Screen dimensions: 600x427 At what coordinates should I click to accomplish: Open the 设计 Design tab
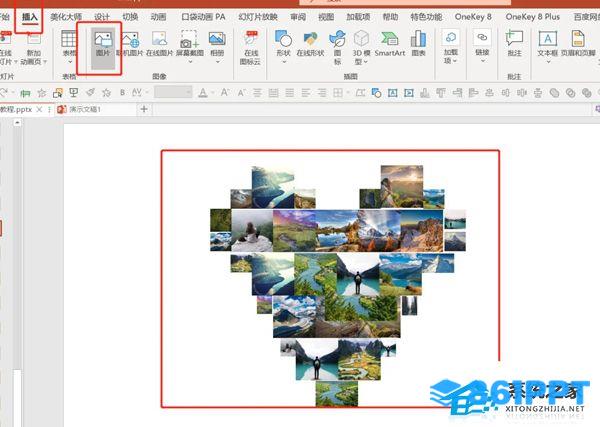tap(102, 17)
